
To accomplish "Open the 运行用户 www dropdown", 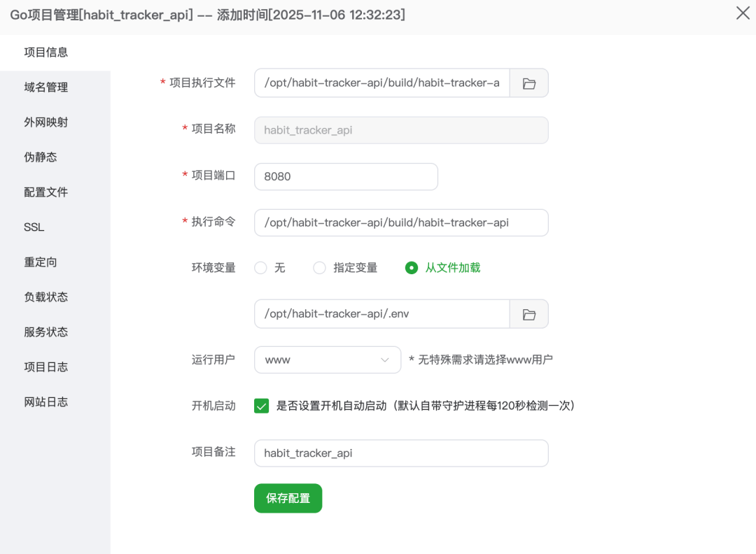I will (327, 360).
